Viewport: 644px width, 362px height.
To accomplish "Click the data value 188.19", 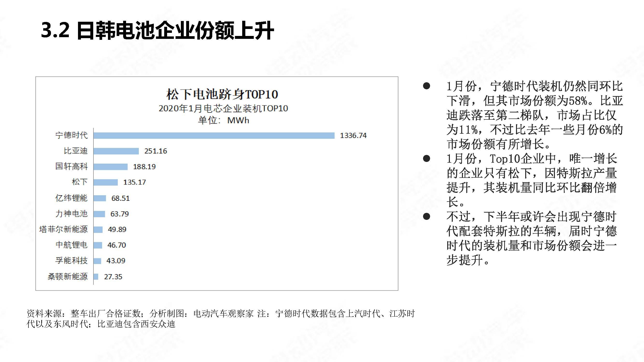I will point(144,167).
